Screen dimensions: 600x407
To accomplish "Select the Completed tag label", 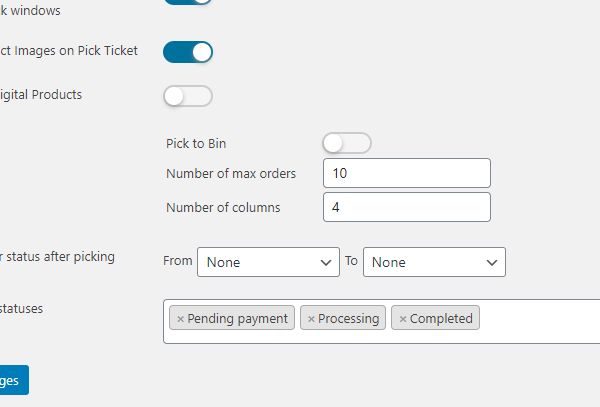I will click(441, 319).
